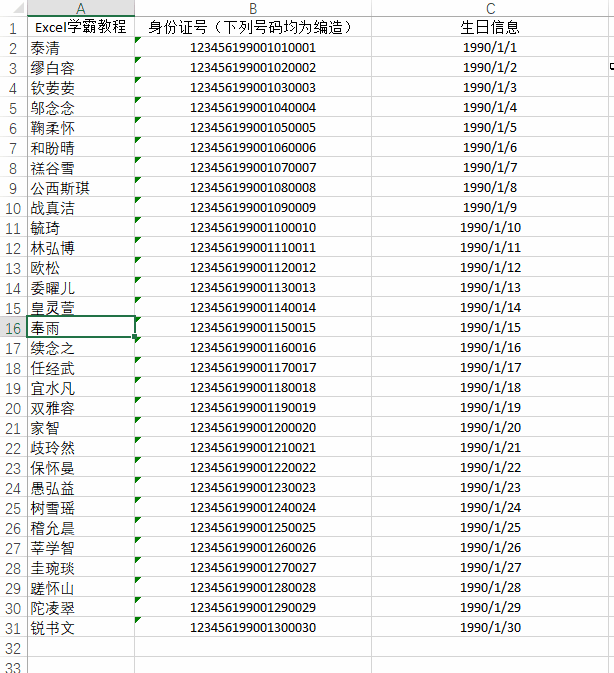The height and width of the screenshot is (673, 614).
Task: Click header cell 'Excel学霸教程'
Action: click(x=81, y=27)
